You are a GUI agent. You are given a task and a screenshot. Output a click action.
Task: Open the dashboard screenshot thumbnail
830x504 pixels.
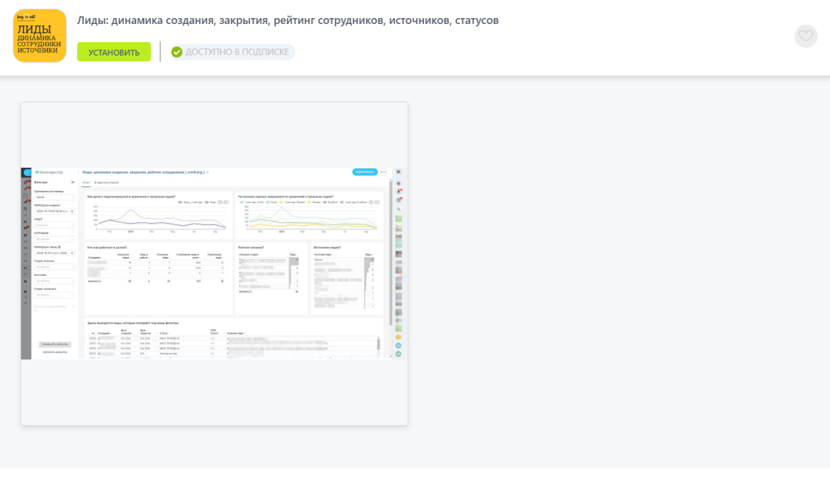click(x=215, y=264)
